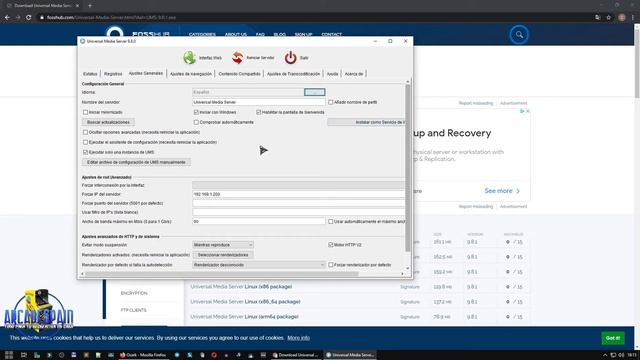Image resolution: width=640 pixels, height=360 pixels.
Task: Click the Forzar IP del servidor field
Action: [x=298, y=194]
